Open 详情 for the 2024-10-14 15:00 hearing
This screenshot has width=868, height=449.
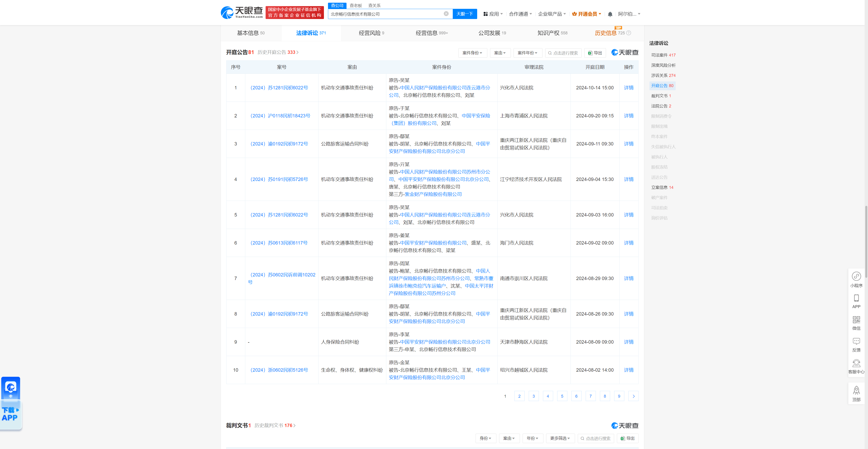tap(628, 88)
